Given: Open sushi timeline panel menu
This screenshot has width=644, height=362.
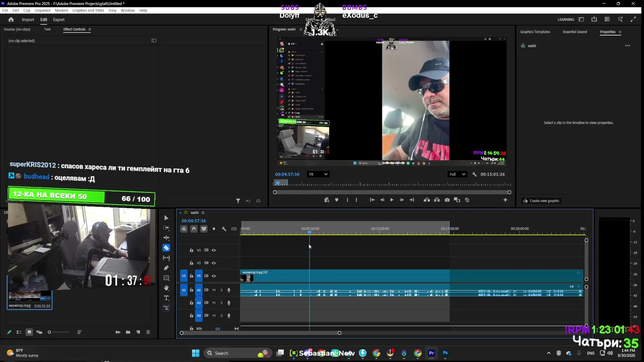Looking at the screenshot, I should (202, 213).
